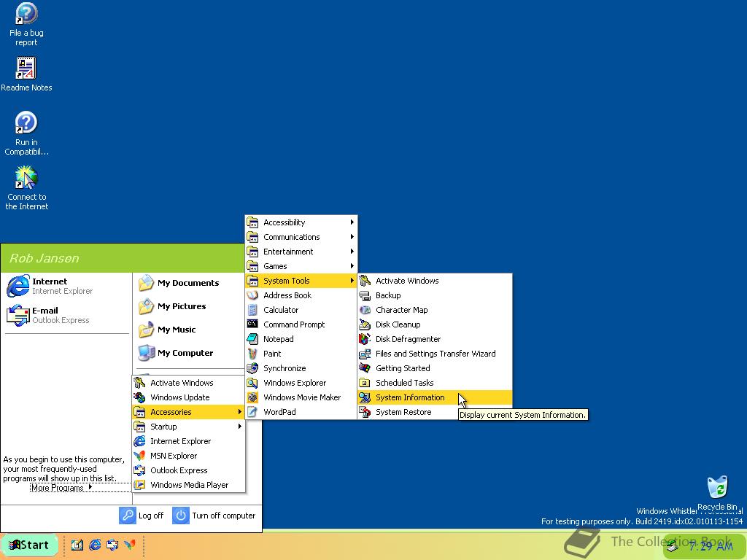Expand the Startup submenu arrow
Image resolution: width=747 pixels, height=560 pixels.
point(239,427)
